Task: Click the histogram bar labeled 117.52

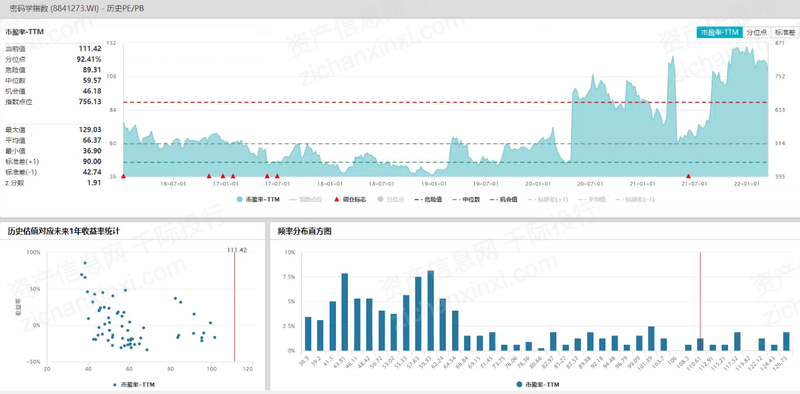Action: (737, 341)
